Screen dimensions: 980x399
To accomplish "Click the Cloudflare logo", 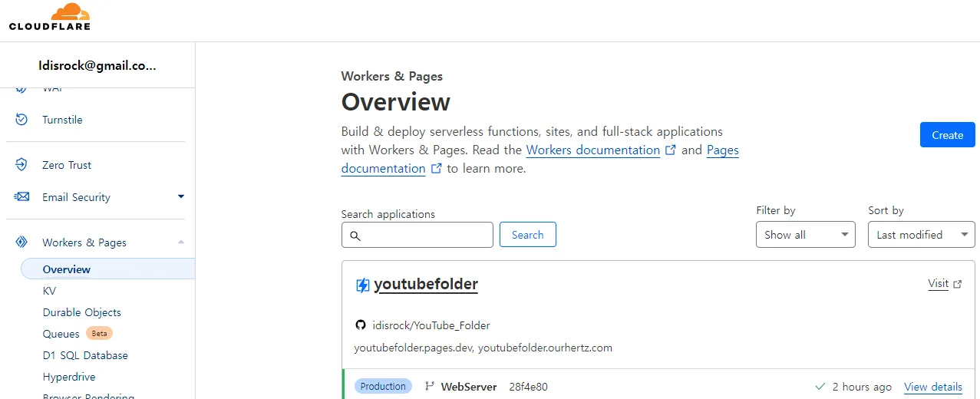I will 50,17.
